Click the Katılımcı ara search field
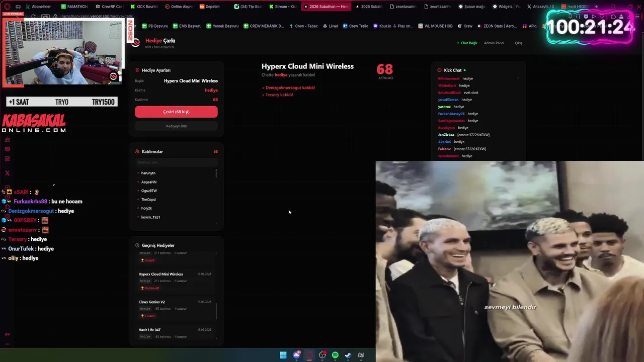 pos(176,162)
